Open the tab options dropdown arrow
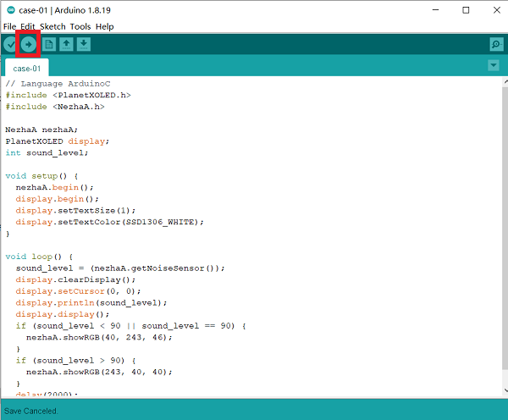Viewport: 508px width, 420px height. click(494, 65)
